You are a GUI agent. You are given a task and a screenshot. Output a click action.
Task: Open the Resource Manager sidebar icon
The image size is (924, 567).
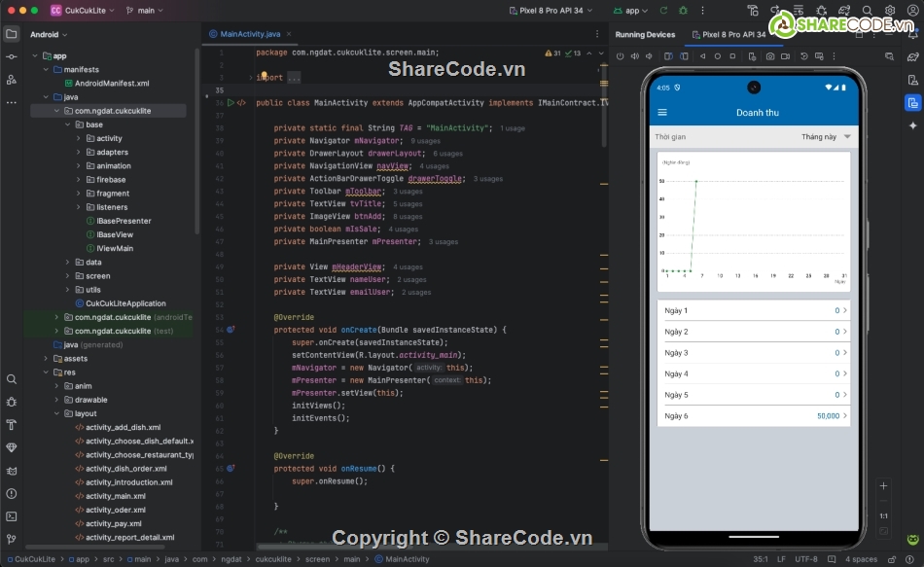coord(12,80)
